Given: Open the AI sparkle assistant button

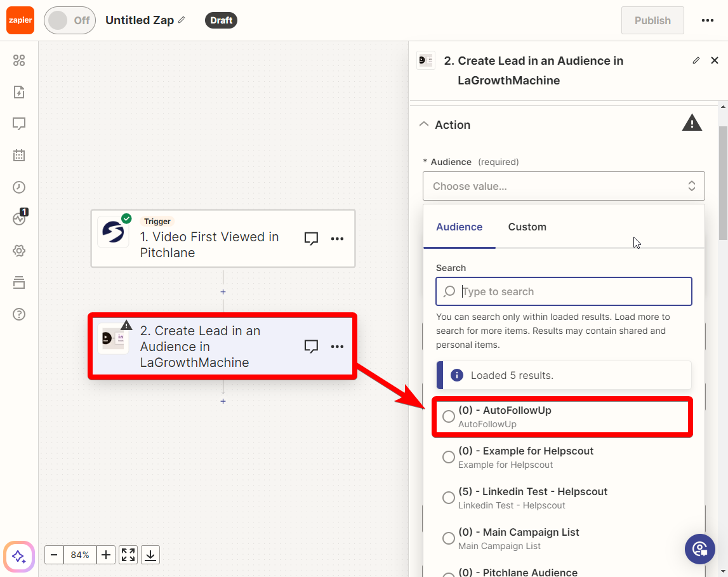Looking at the screenshot, I should [19, 556].
